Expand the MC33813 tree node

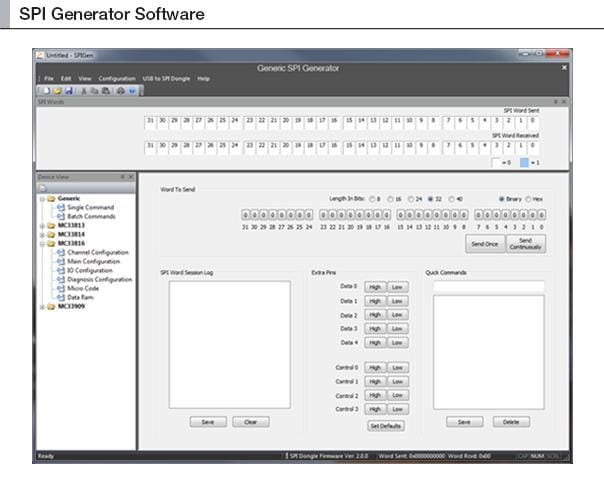tap(42, 225)
